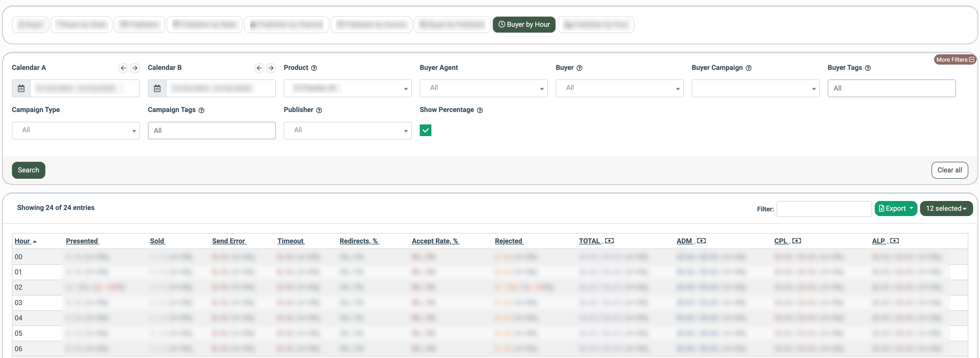Select the hour 04 row cell
Screen dimensions: 980x358
[x=37, y=318]
